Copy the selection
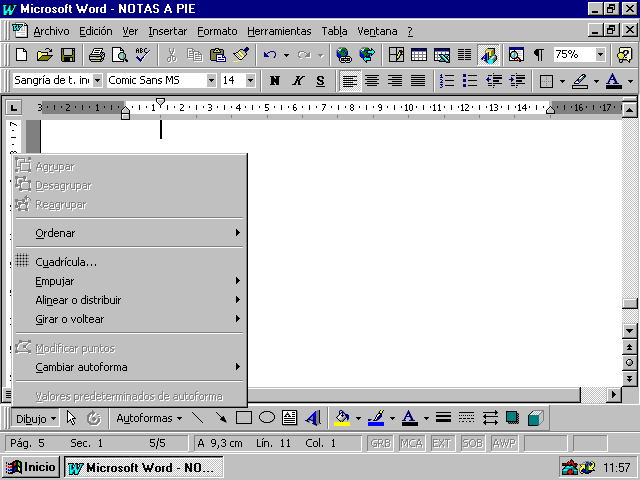This screenshot has width=640, height=480. [x=195, y=55]
